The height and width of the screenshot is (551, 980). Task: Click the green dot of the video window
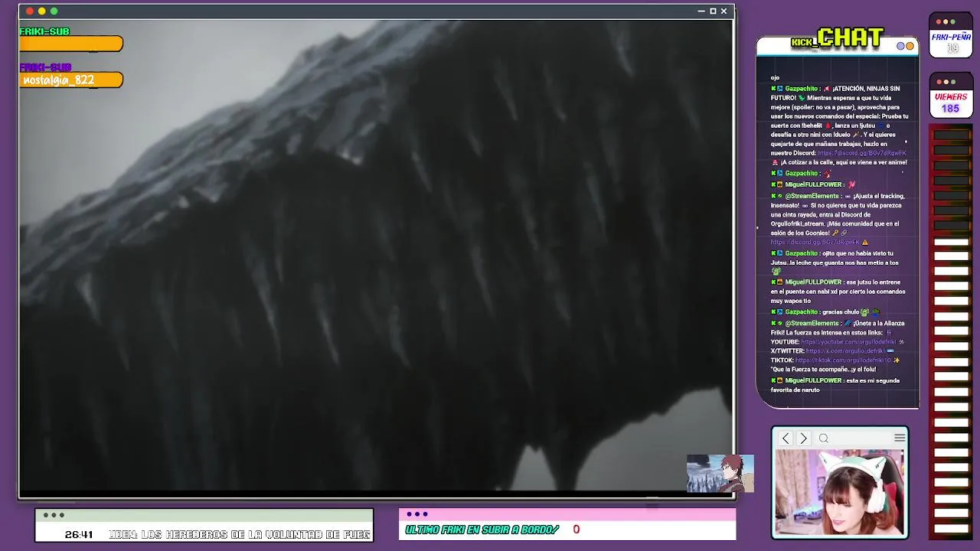point(54,11)
